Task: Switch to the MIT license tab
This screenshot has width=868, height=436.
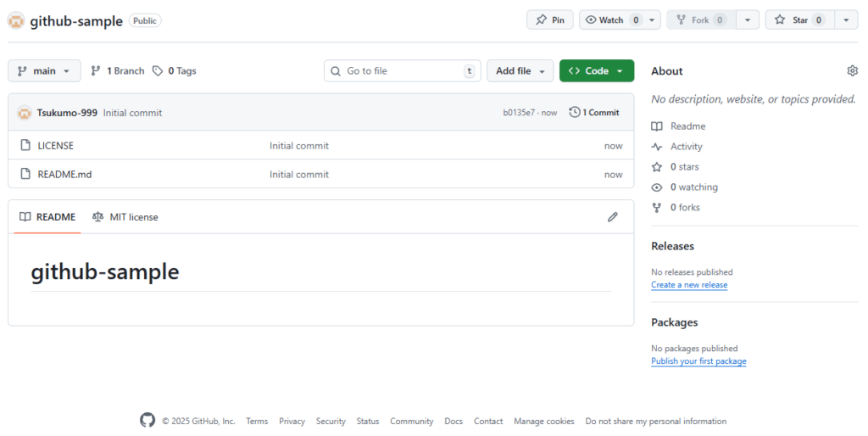Action: click(x=125, y=217)
